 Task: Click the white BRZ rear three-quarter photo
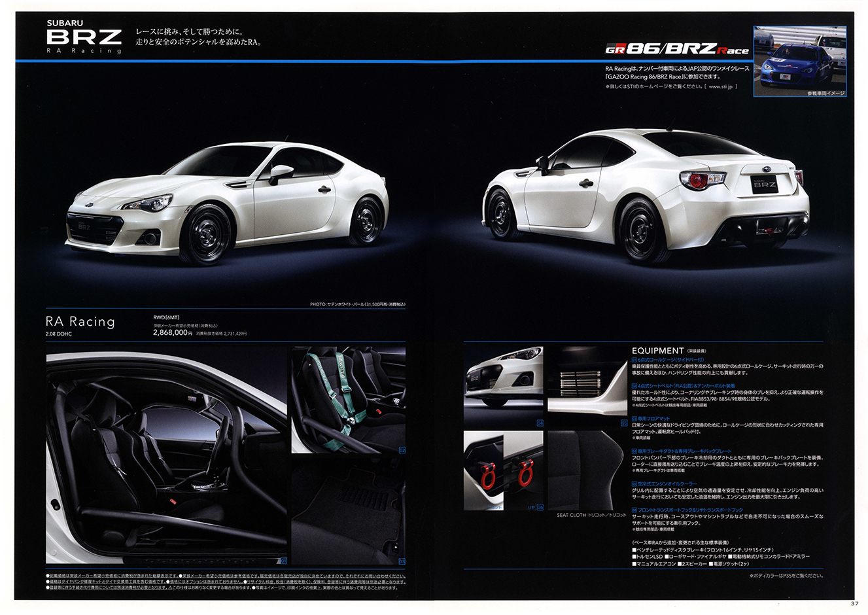click(646, 196)
